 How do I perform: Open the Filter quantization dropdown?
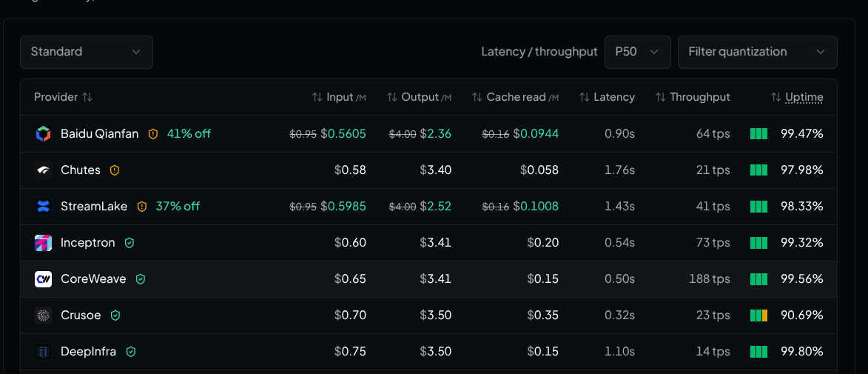pos(757,52)
